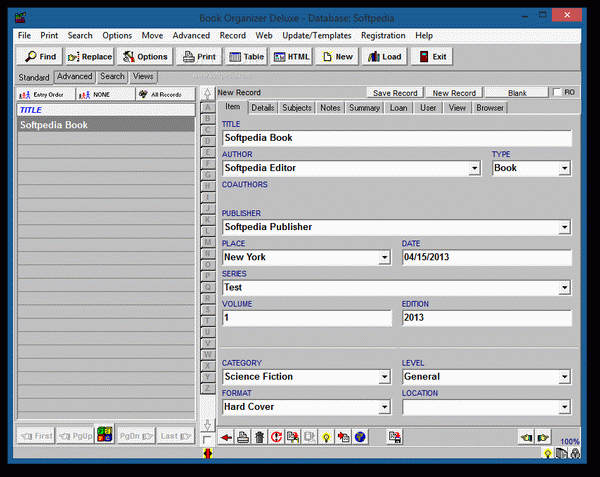Click the Save Record button
The image size is (600, 477).
click(x=395, y=92)
